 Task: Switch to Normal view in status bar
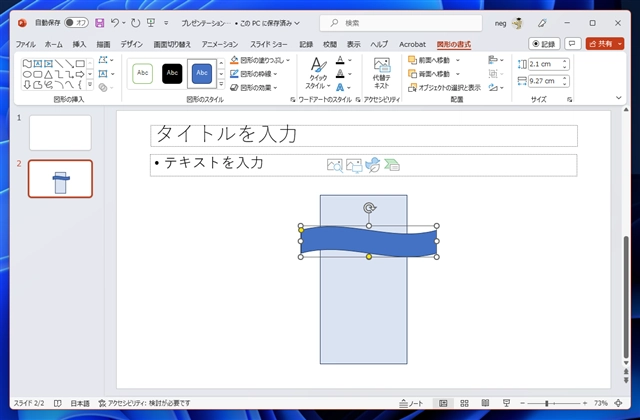tap(443, 403)
